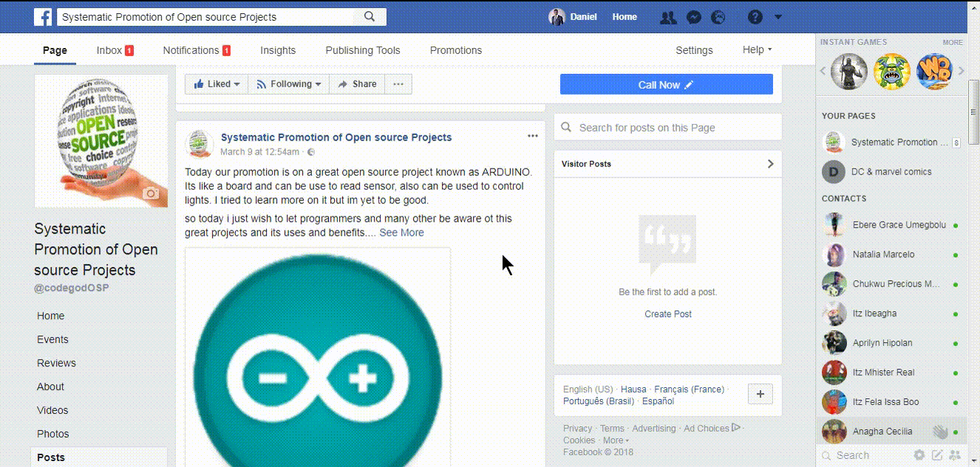Click the Call Now button

[x=666, y=84]
